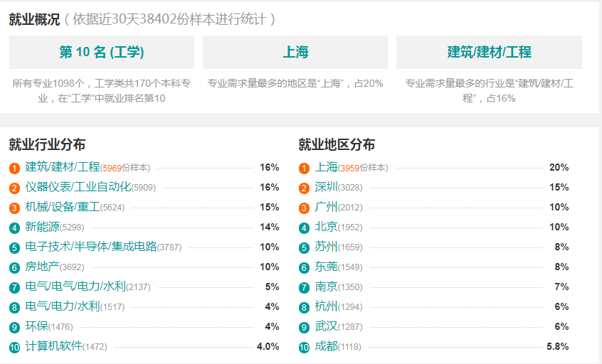602x364 pixels.
Task: Open the 广州 region link
Action: coord(326,207)
